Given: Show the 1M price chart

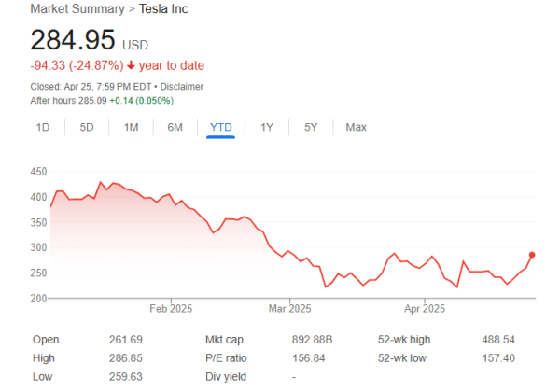Looking at the screenshot, I should (x=131, y=127).
